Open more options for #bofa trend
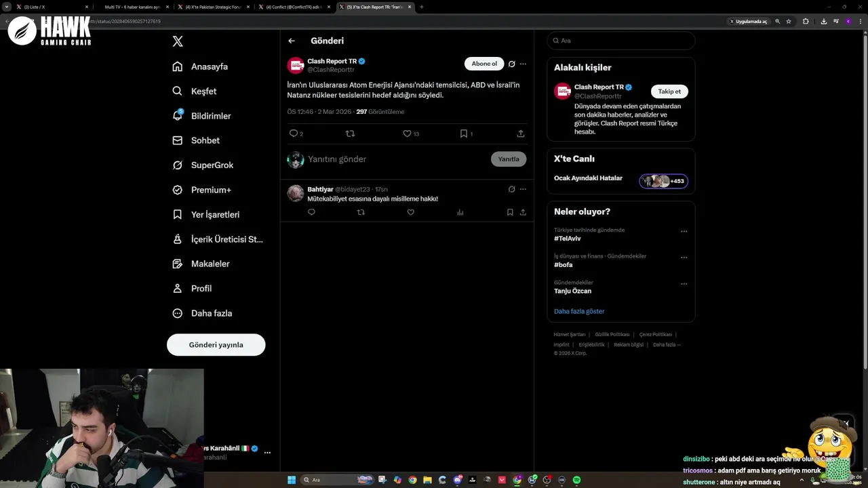Viewport: 868px width, 488px height. 684,258
